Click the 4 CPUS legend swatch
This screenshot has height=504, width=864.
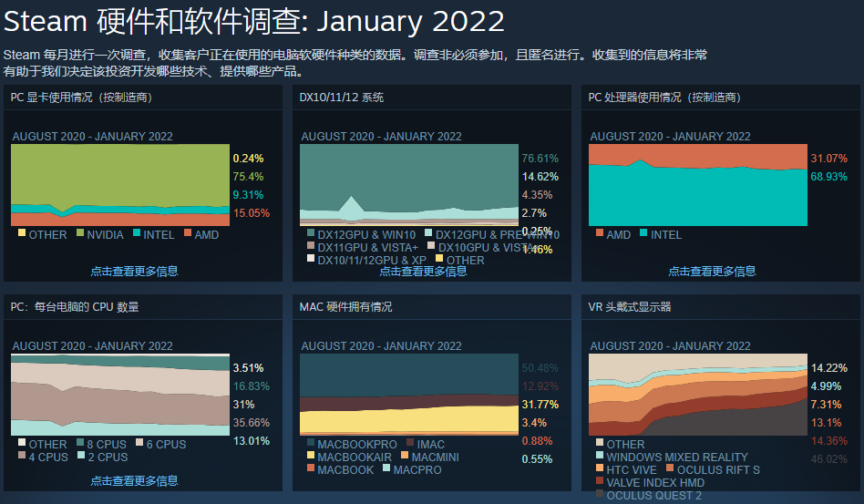click(x=22, y=455)
